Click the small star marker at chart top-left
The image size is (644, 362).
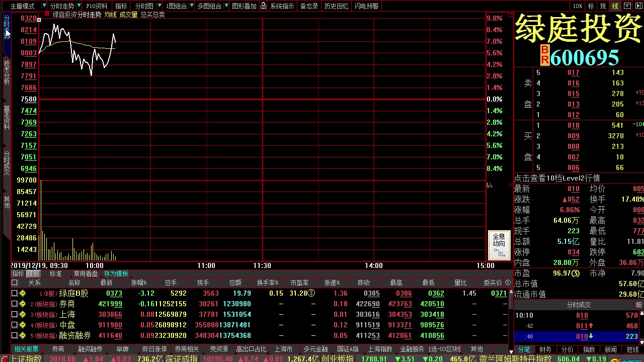39,20
